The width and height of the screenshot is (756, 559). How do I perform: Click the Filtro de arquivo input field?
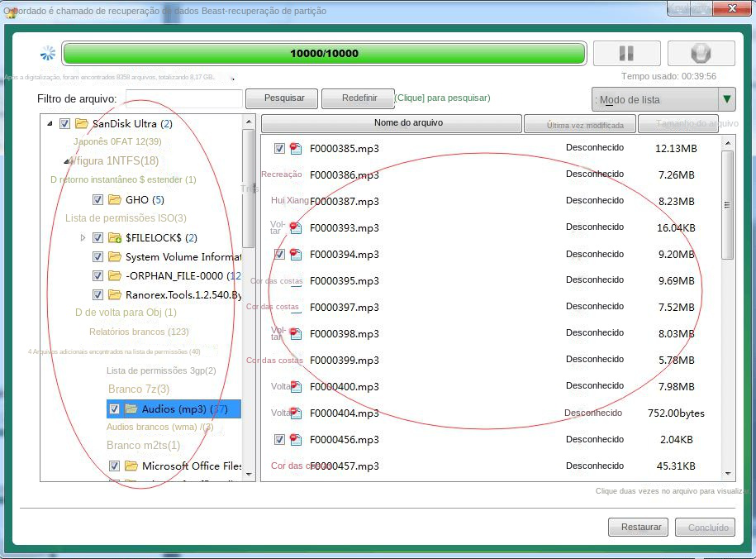[183, 98]
